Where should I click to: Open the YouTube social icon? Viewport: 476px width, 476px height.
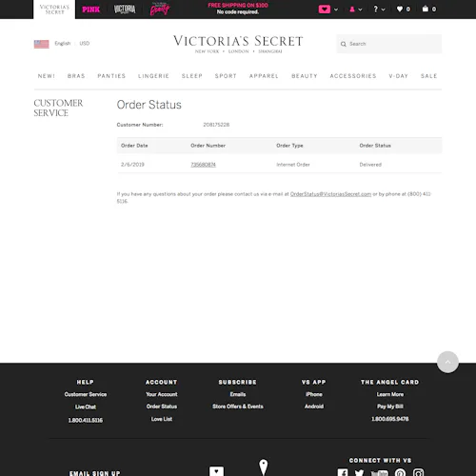379,473
